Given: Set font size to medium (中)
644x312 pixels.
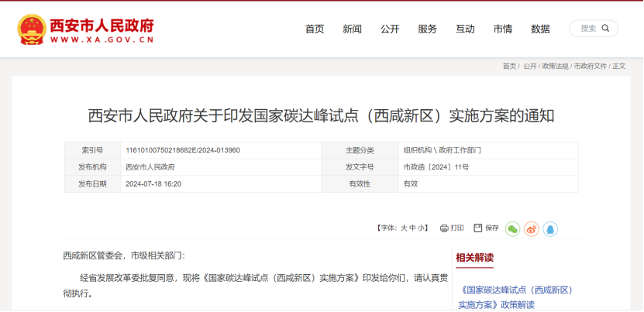Looking at the screenshot, I should click(x=412, y=228).
